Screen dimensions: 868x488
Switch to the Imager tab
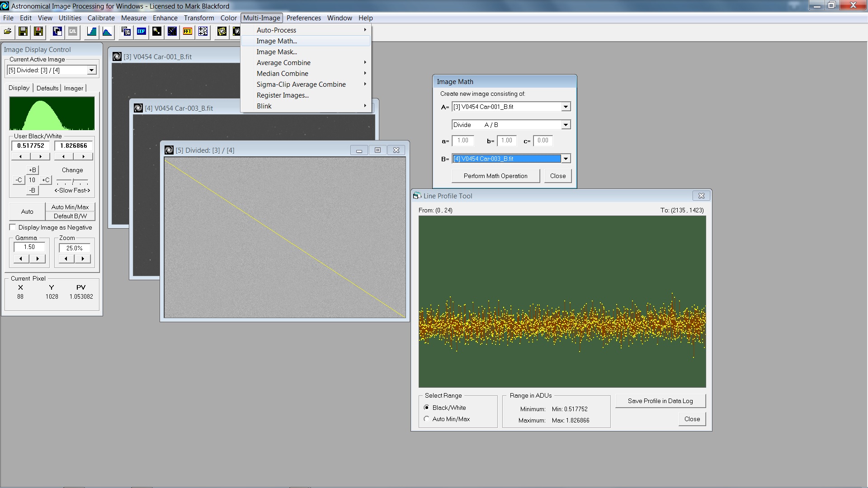pos(73,88)
